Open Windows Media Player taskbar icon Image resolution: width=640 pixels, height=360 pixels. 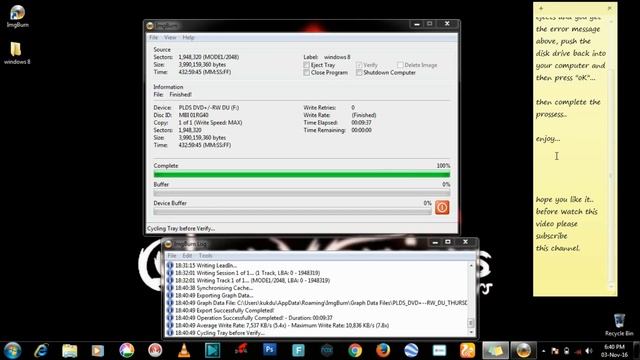[98, 351]
